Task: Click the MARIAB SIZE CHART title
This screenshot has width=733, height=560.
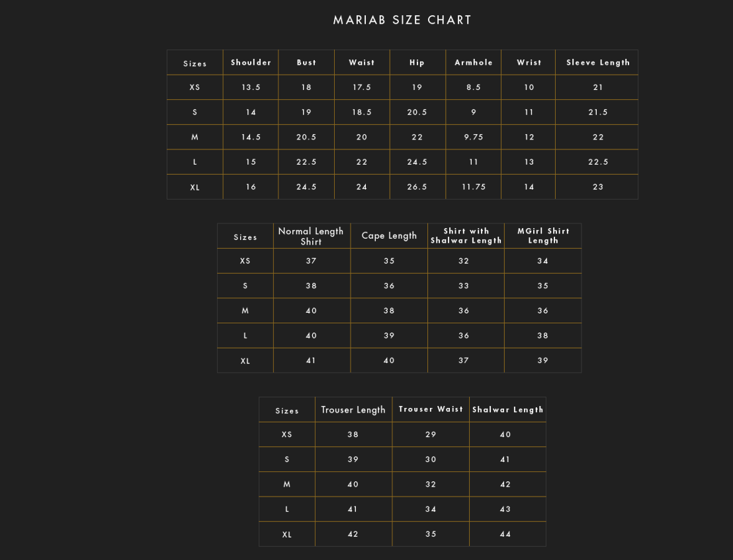Action: [x=402, y=20]
